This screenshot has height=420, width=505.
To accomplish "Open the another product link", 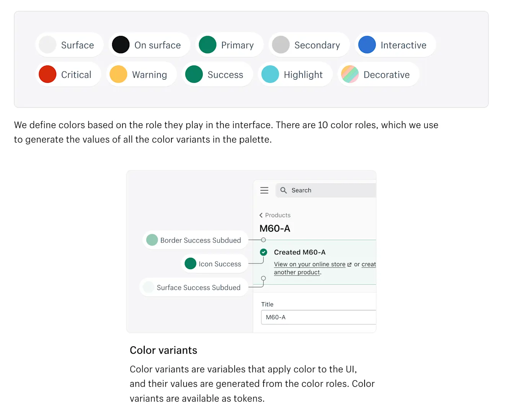I will 297,272.
